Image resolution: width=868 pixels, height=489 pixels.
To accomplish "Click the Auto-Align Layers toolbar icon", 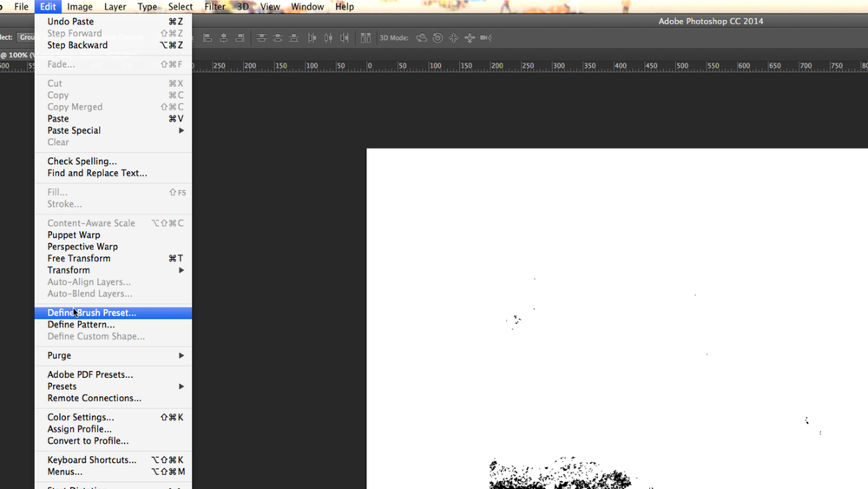I will 365,37.
